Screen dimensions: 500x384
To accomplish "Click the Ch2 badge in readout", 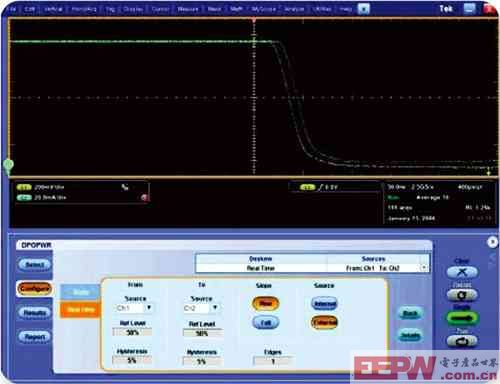I will [24, 198].
